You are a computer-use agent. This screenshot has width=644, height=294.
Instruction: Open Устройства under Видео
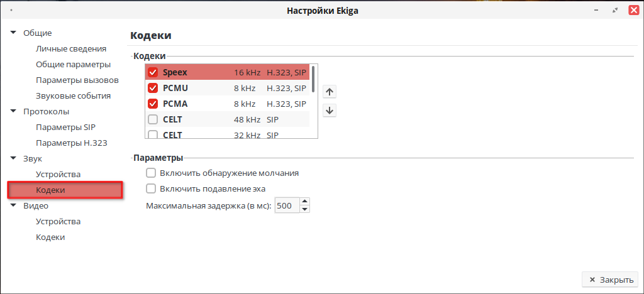tap(58, 221)
